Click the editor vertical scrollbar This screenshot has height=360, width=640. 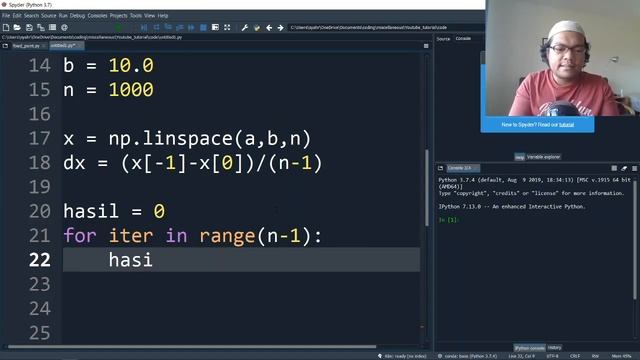(427, 188)
